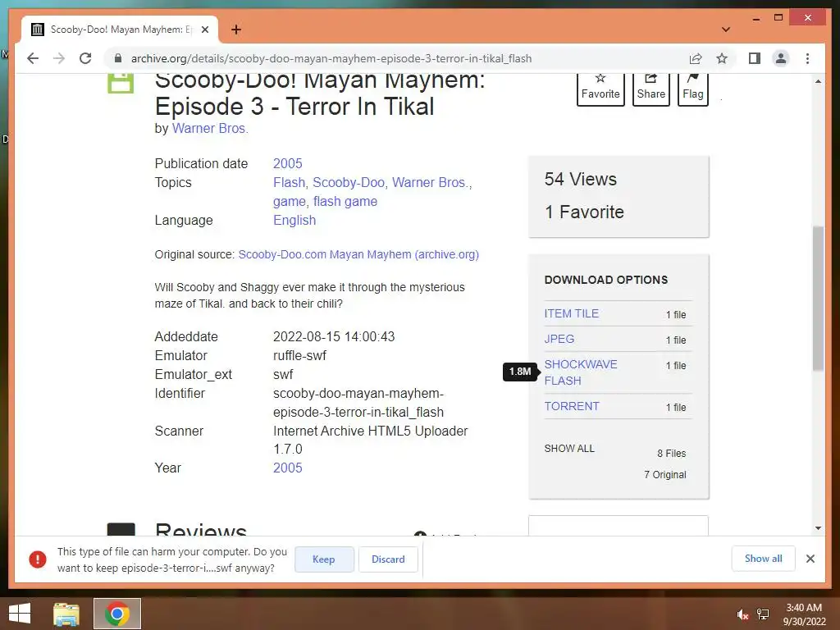Click green software floppy disk icon

121,83
